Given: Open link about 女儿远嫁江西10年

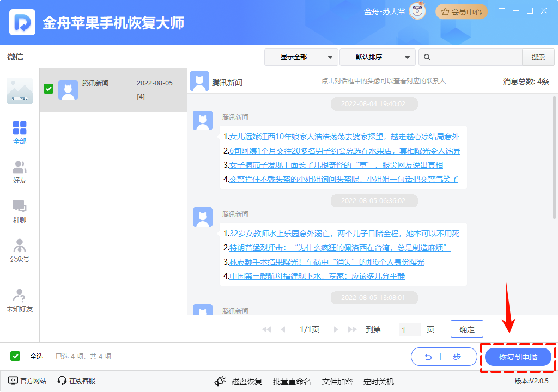Looking at the screenshot, I should (344, 137).
